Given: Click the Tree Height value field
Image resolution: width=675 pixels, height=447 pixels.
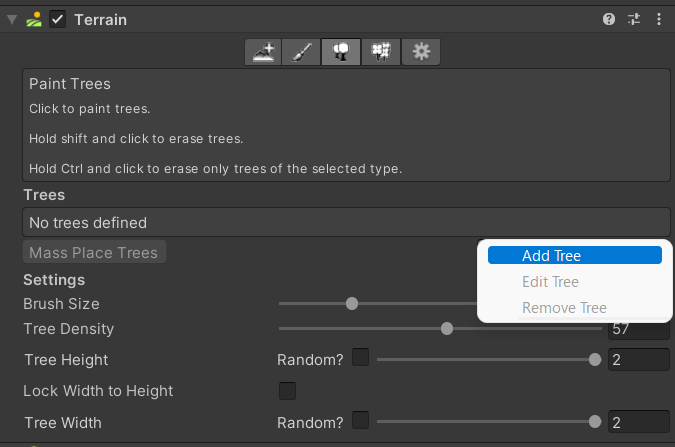Looking at the screenshot, I should (638, 359).
